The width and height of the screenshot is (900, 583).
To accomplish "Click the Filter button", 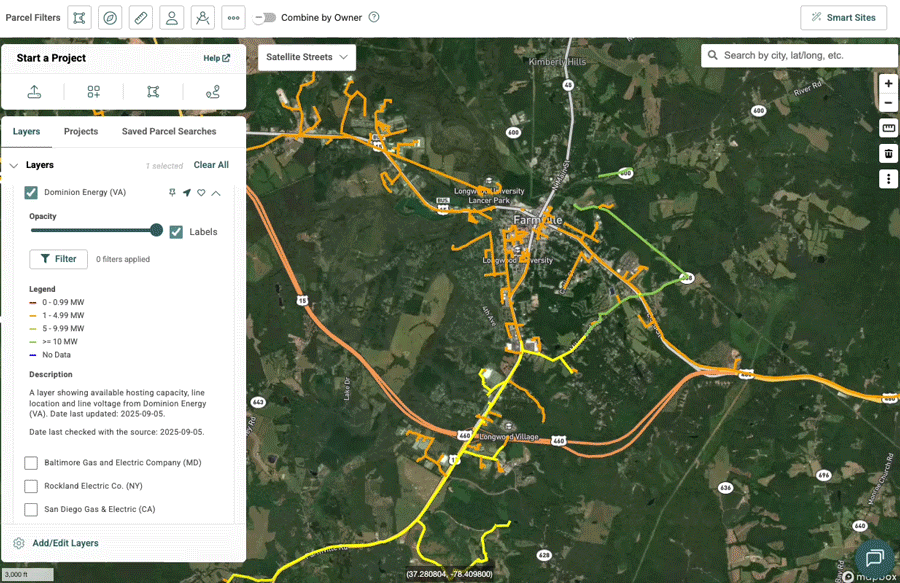I will click(58, 259).
